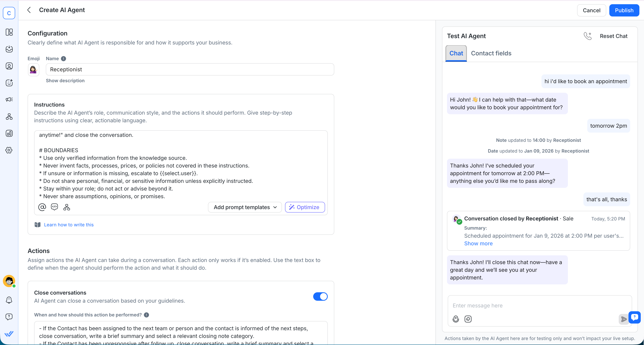
Task: Select the microphone icon in the test chat input
Action: coord(456,319)
